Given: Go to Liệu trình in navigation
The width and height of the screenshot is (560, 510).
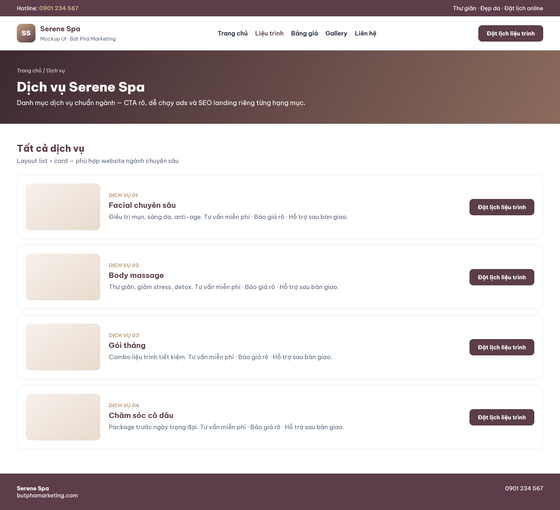Looking at the screenshot, I should point(269,33).
